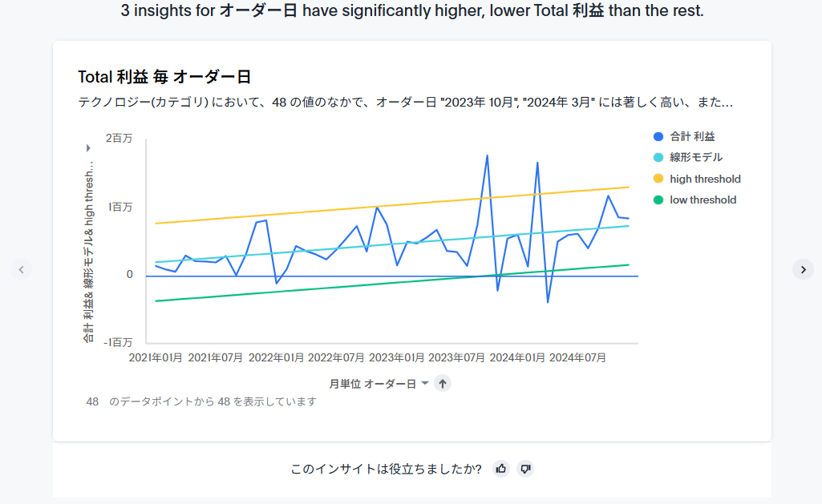Viewport: 822px width, 504px height.
Task: Click the 2022年01月 X-axis tick label
Action: tap(277, 357)
